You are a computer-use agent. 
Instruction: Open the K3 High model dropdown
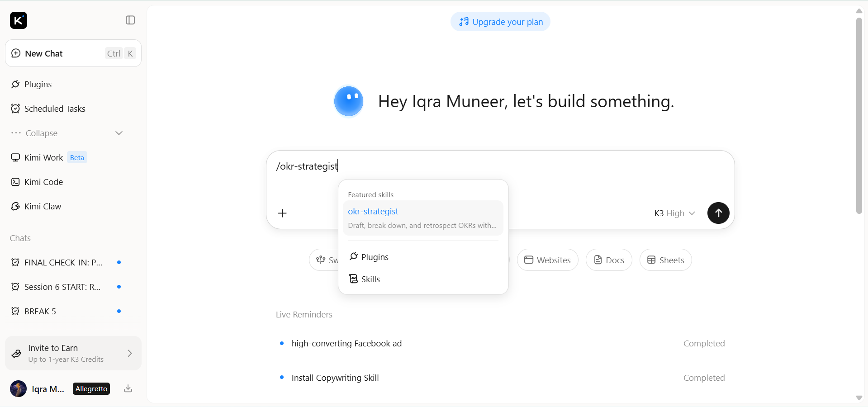[674, 213]
